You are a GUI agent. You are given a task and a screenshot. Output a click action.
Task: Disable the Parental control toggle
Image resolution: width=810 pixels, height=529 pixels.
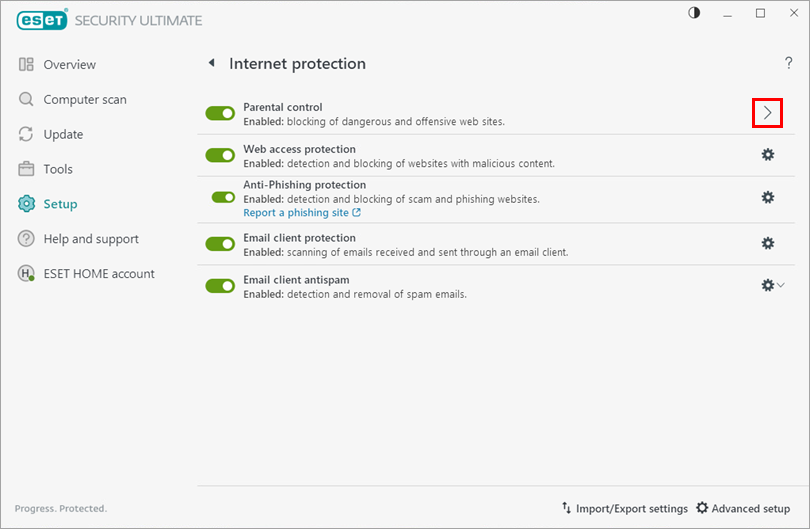(220, 113)
